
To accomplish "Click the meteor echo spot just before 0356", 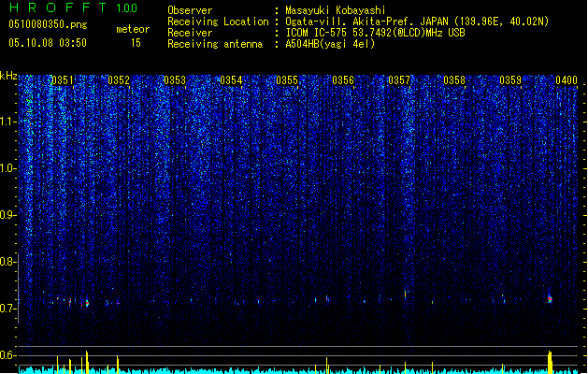I will (x=327, y=299).
